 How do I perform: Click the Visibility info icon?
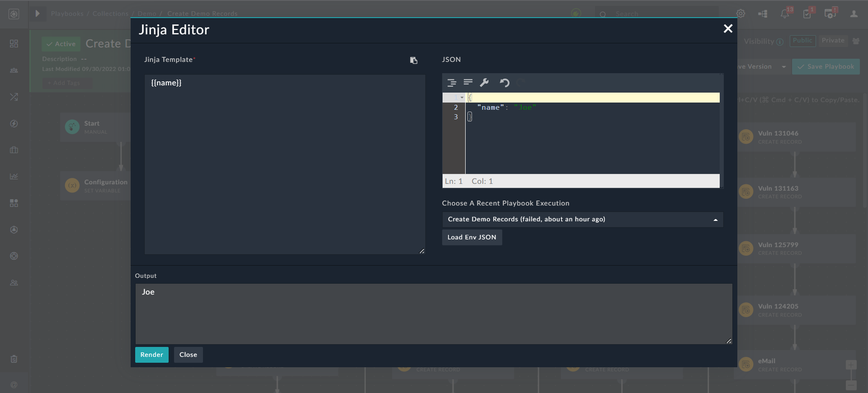780,42
